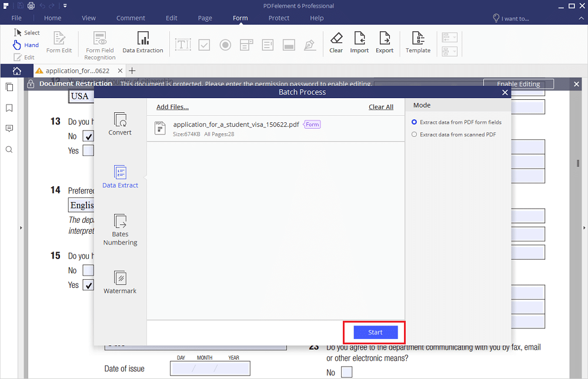
Task: Expand the right side panel arrow
Action: (584, 227)
